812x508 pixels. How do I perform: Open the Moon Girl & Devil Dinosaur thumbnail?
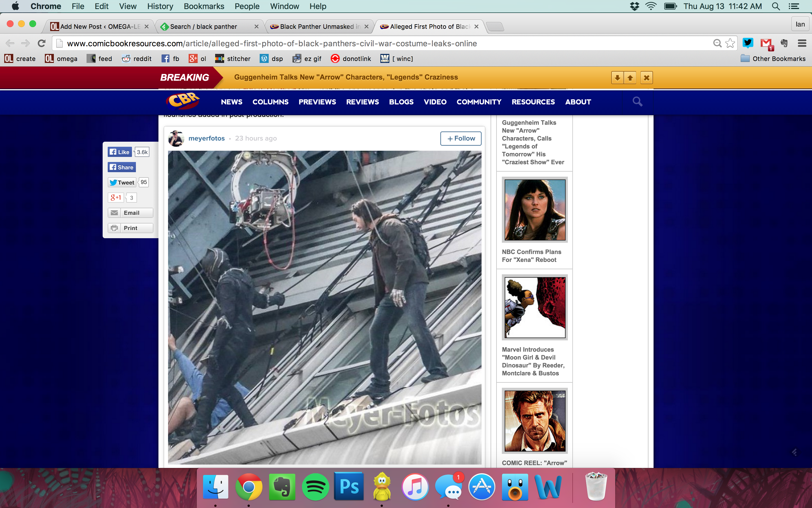click(x=535, y=307)
